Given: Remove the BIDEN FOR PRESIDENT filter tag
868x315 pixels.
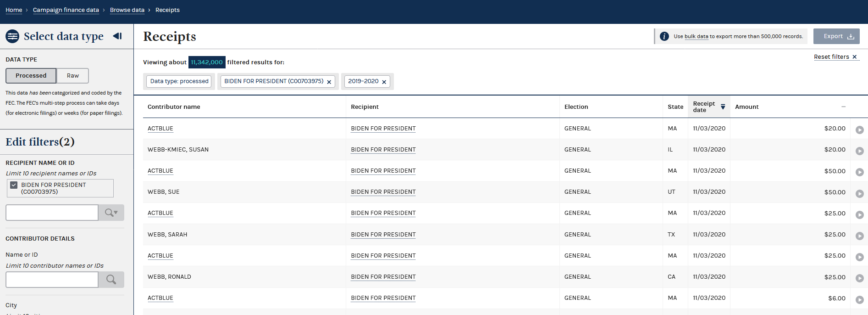Looking at the screenshot, I should click(329, 82).
